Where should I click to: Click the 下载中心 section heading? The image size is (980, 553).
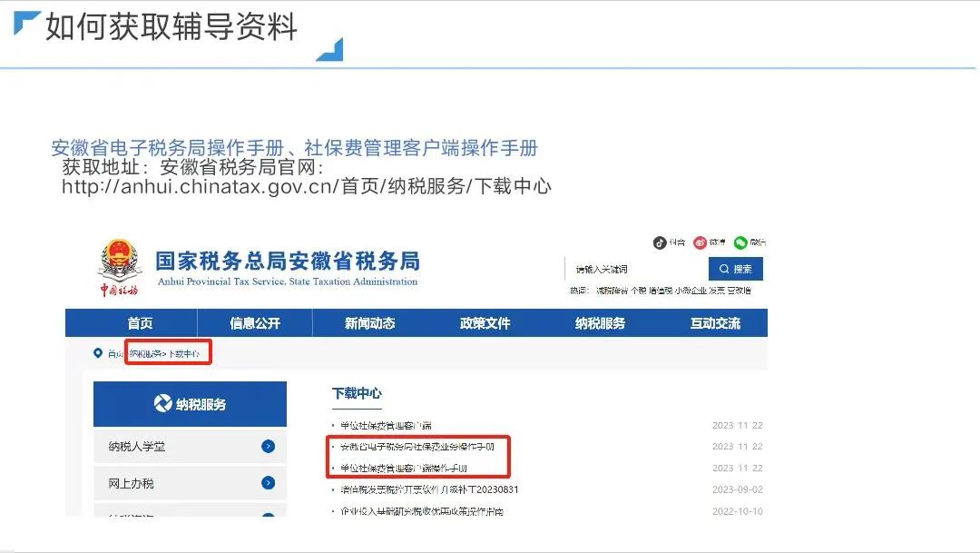click(x=357, y=393)
